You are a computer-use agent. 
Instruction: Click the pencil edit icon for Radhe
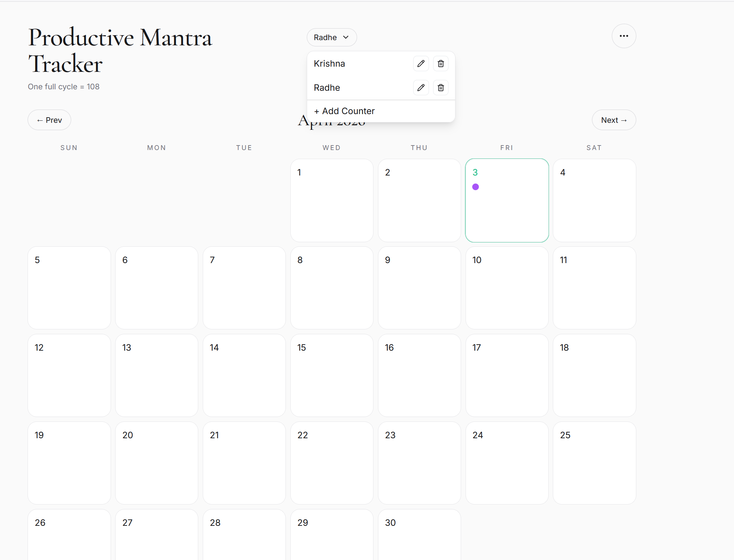point(421,88)
